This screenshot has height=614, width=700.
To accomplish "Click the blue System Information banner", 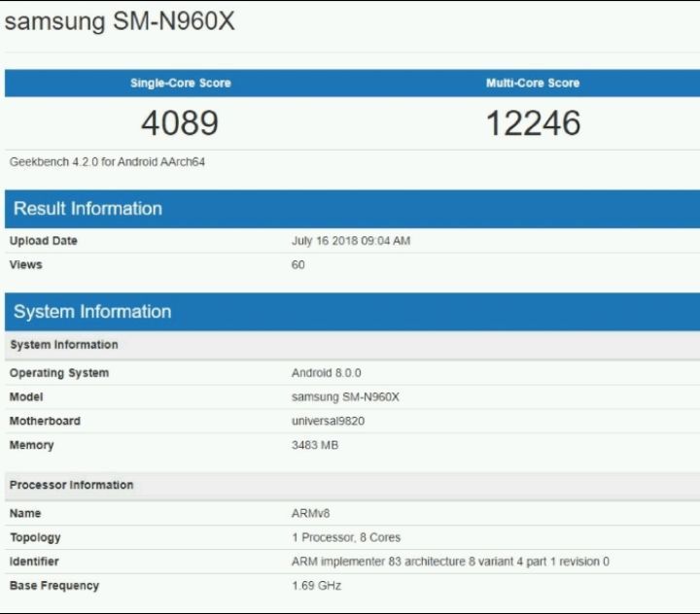I will coord(352,312).
